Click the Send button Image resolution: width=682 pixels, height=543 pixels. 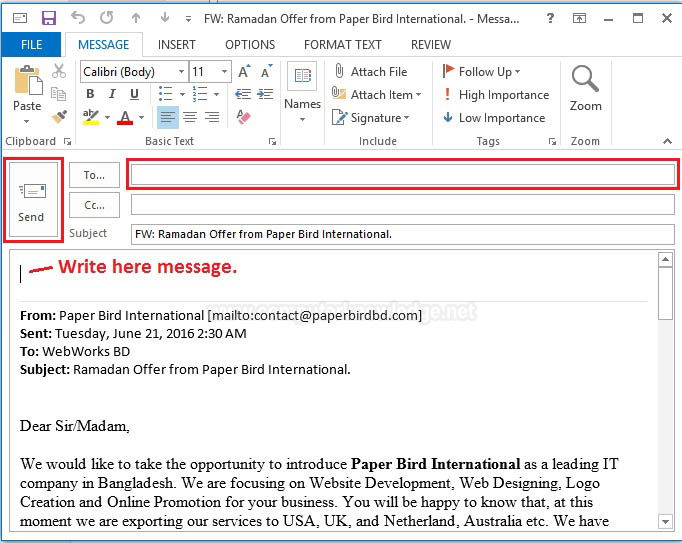coord(33,200)
